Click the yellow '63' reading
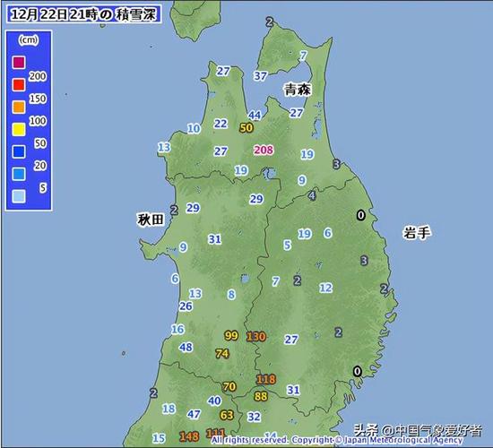 (x=227, y=416)
